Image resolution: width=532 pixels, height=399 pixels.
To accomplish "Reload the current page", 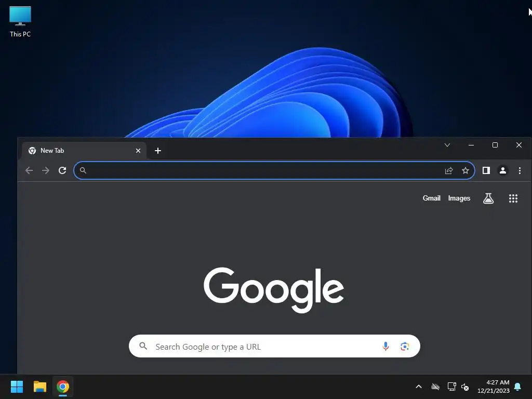I will [x=62, y=170].
